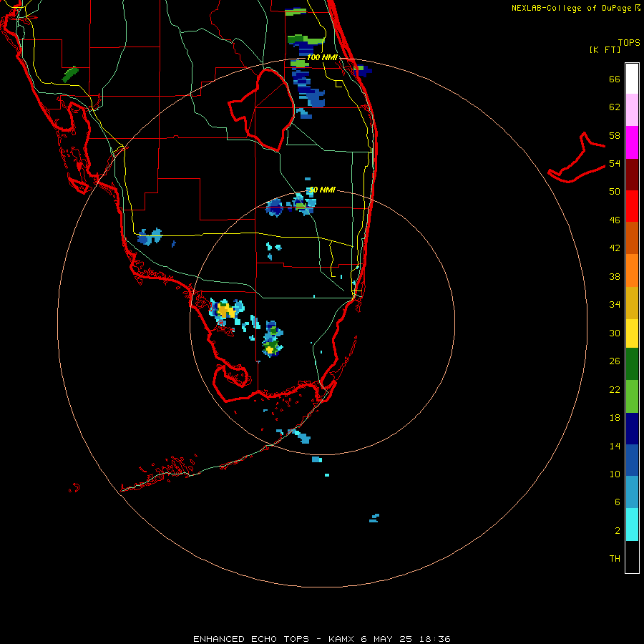Click the 100 NMI range ring label
The width and height of the screenshot is (644, 644).
point(322,57)
